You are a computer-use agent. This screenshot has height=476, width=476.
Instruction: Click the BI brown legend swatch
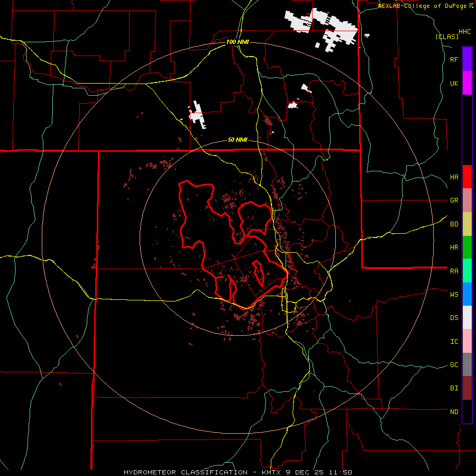click(467, 388)
